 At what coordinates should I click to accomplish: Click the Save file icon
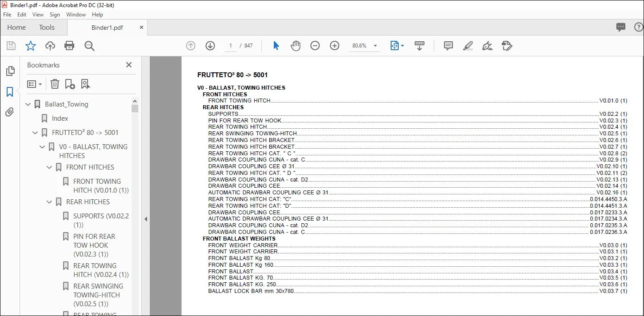pos(11,46)
